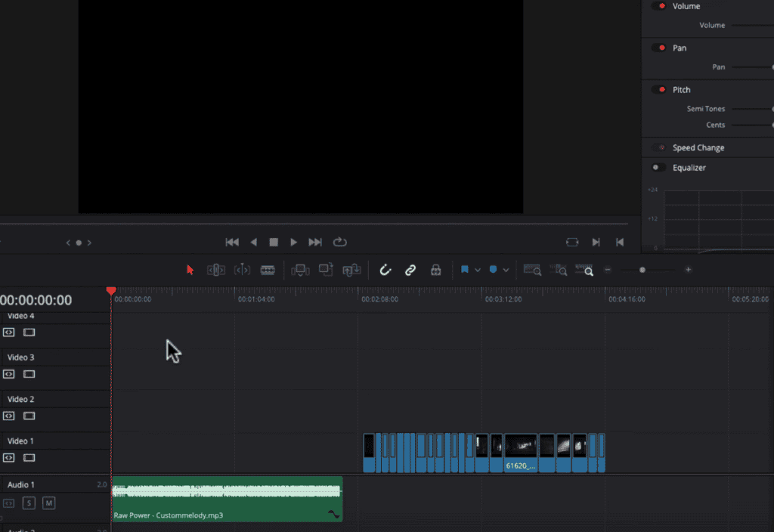Choose the Blade Edit Mode tool
Screen dimensions: 774x532
click(x=268, y=270)
